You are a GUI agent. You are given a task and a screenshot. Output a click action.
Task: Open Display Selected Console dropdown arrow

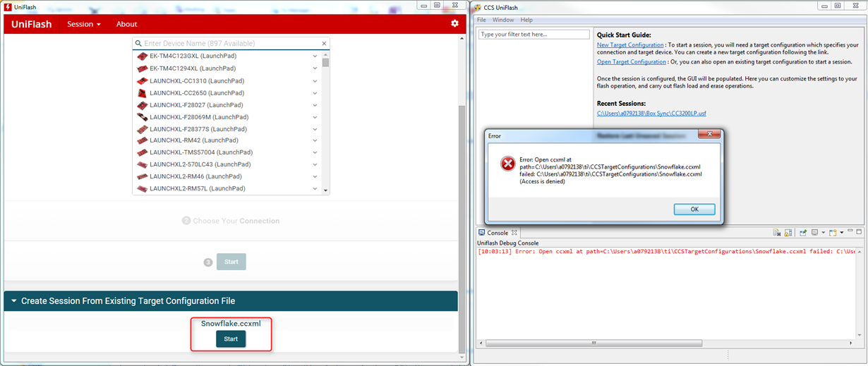(824, 232)
